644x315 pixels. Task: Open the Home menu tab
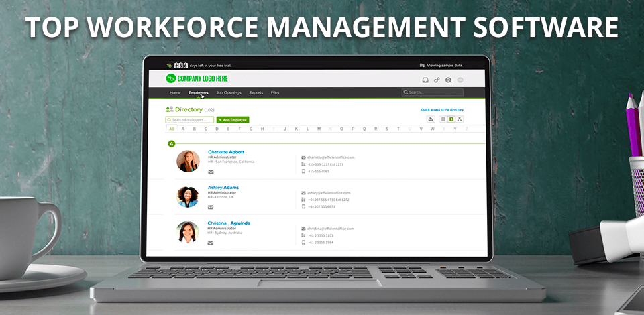tap(175, 92)
